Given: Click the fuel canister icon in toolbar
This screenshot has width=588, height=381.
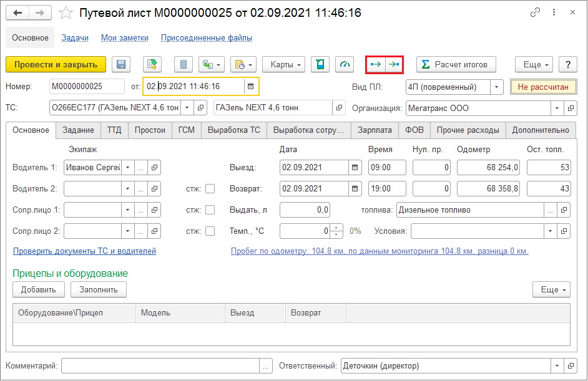Looking at the screenshot, I should point(320,64).
